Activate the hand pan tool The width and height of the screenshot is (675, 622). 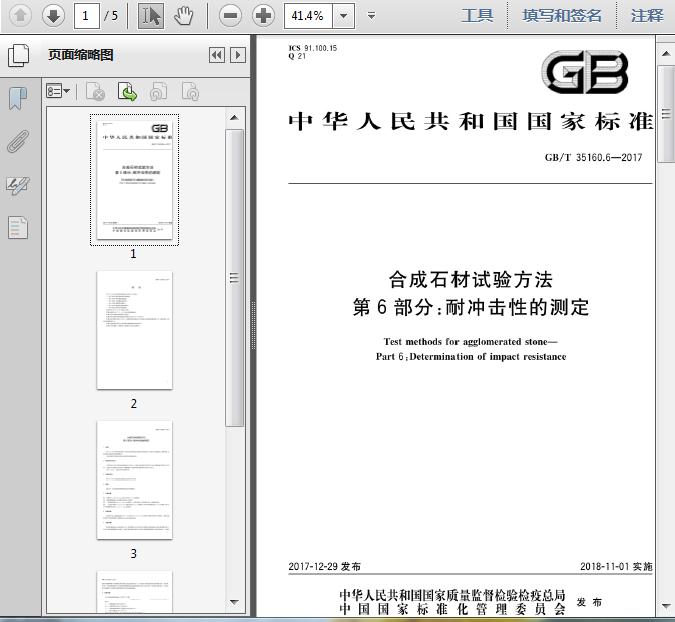pos(184,16)
